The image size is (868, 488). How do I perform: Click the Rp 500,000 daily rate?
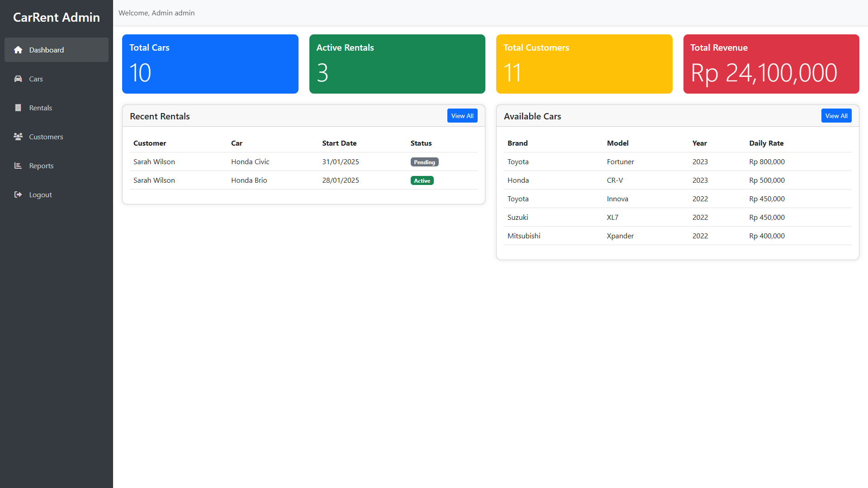point(767,180)
